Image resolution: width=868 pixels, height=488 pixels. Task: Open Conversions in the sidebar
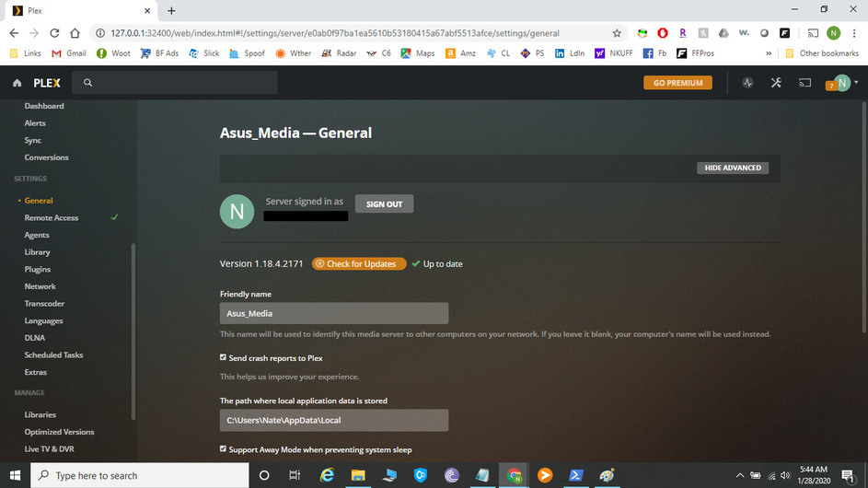coord(47,157)
